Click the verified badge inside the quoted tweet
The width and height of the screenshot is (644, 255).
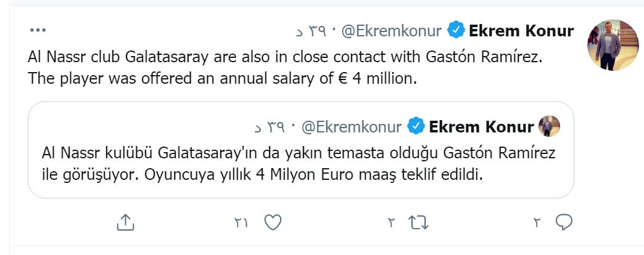(416, 127)
